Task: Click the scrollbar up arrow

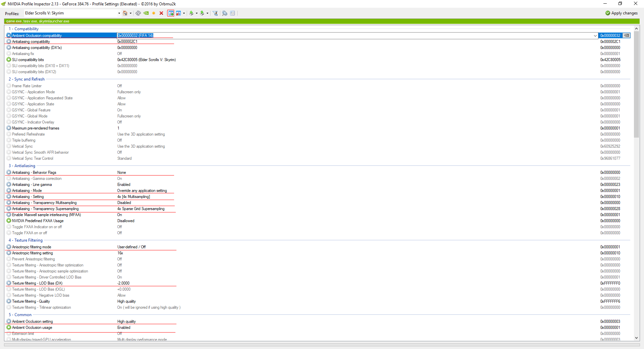Action: (636, 29)
